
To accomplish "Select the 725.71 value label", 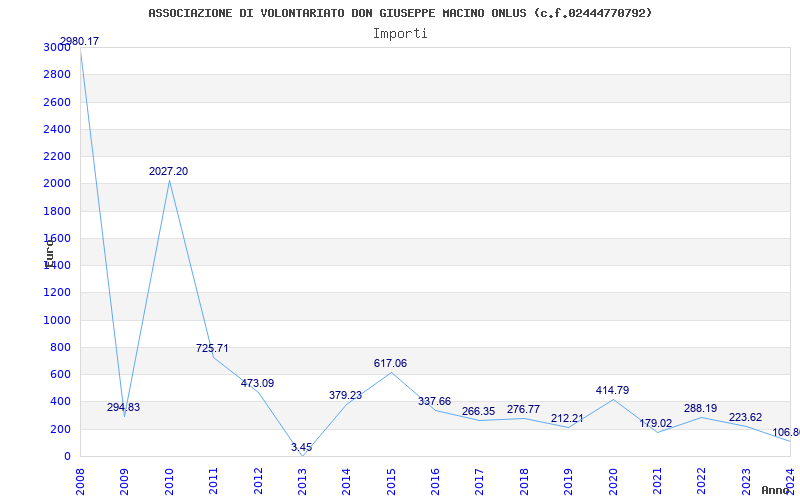I will (212, 348).
